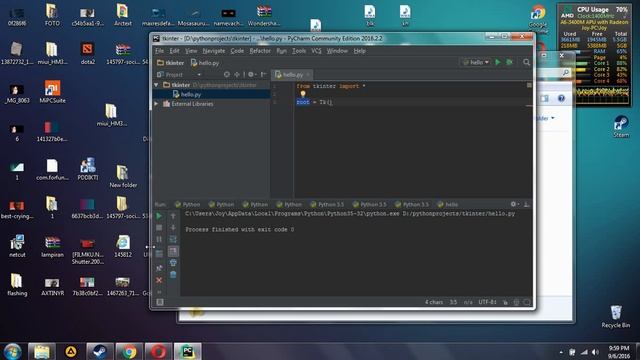Click hello.py in the navigation bar
This screenshot has width=640, height=360.
click(205, 62)
